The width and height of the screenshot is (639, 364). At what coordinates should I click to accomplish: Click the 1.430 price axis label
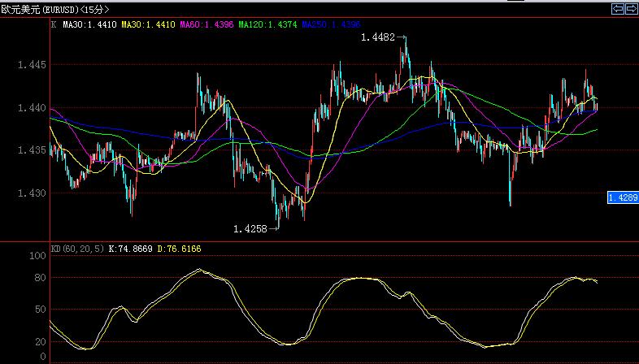pos(32,193)
